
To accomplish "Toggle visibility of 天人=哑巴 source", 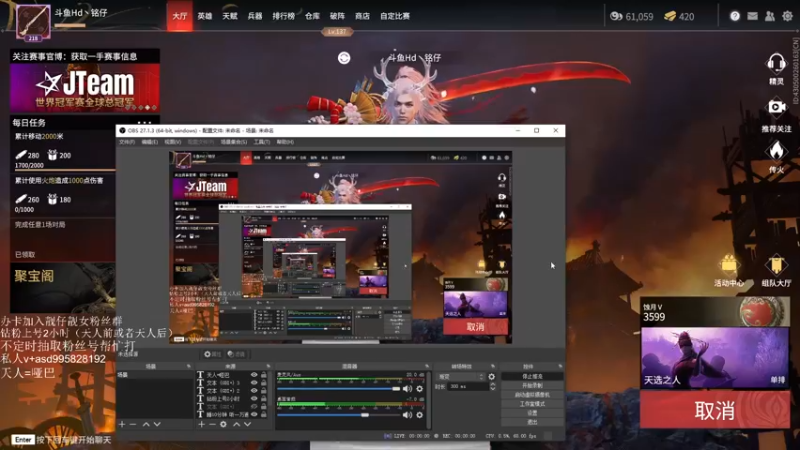I will click(x=254, y=374).
